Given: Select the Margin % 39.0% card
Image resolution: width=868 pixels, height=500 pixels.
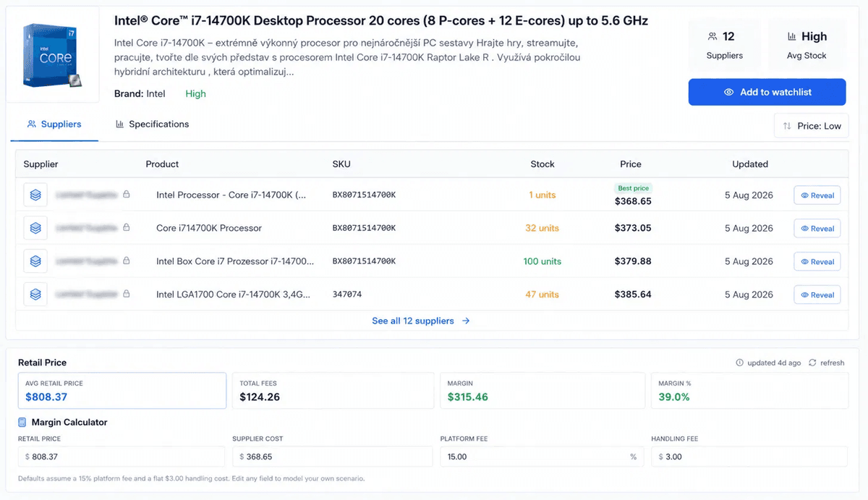Looking at the screenshot, I should pos(749,391).
